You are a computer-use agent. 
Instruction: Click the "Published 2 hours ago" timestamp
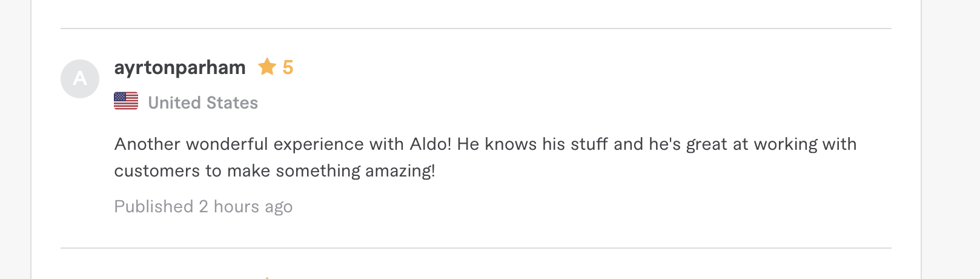click(204, 207)
